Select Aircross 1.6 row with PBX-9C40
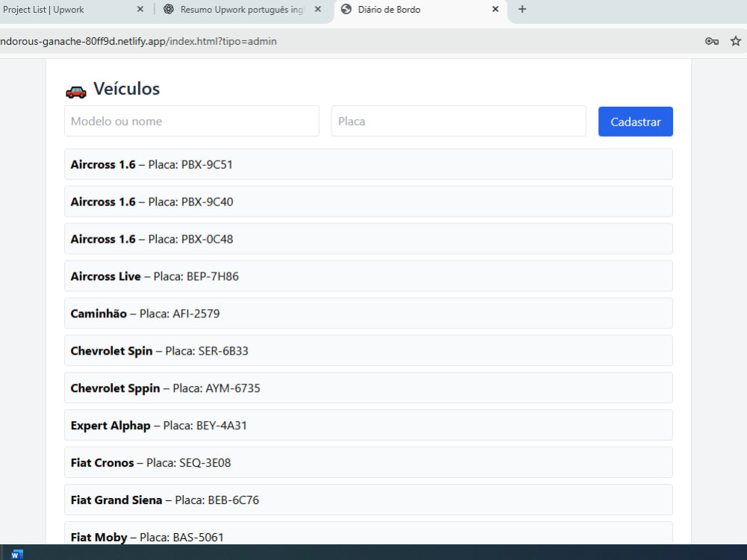 [x=368, y=202]
